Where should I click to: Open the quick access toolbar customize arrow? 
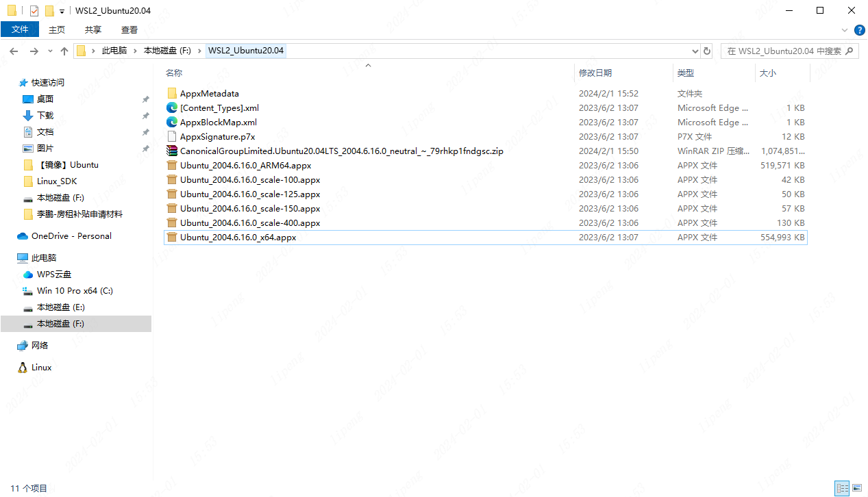tap(62, 12)
